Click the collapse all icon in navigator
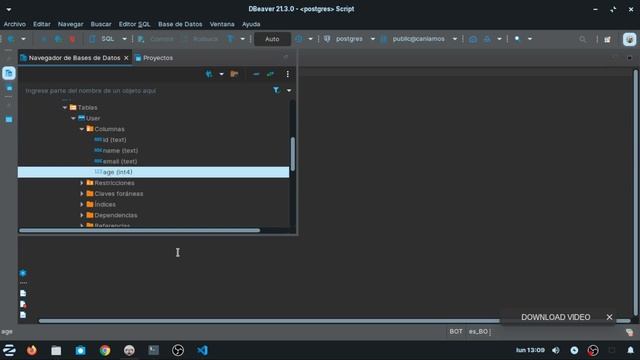The height and width of the screenshot is (360, 640). pyautogui.click(x=256, y=74)
